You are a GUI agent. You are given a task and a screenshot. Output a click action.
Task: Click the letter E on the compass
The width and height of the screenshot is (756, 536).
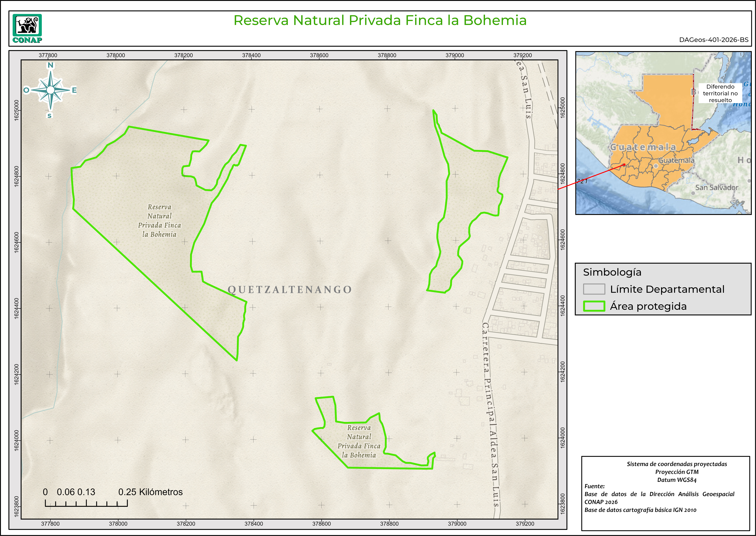(74, 90)
